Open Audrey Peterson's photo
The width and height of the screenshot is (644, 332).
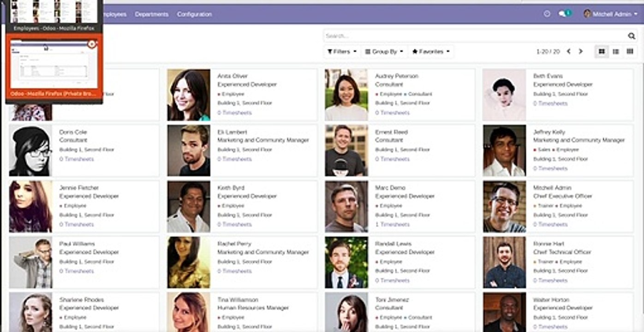[346, 95]
